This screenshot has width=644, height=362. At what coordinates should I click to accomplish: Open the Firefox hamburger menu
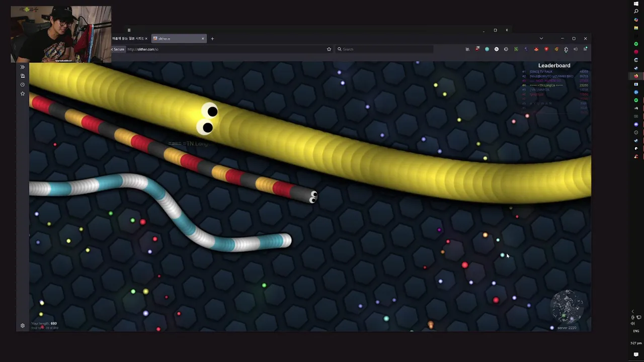coord(585,49)
